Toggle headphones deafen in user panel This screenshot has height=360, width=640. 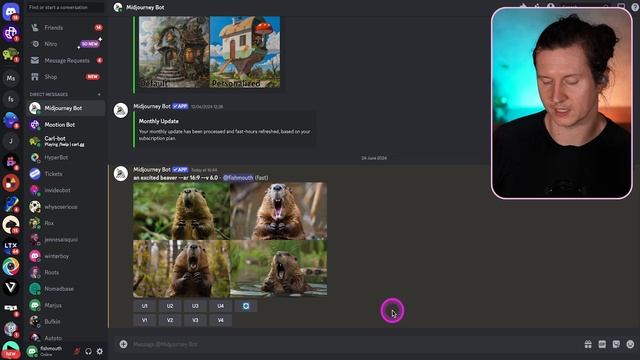coord(88,351)
